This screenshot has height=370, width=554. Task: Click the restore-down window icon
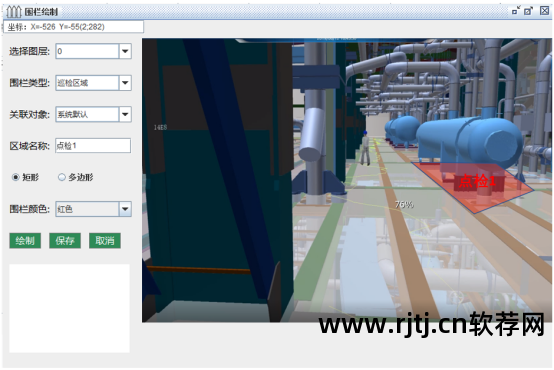click(516, 11)
